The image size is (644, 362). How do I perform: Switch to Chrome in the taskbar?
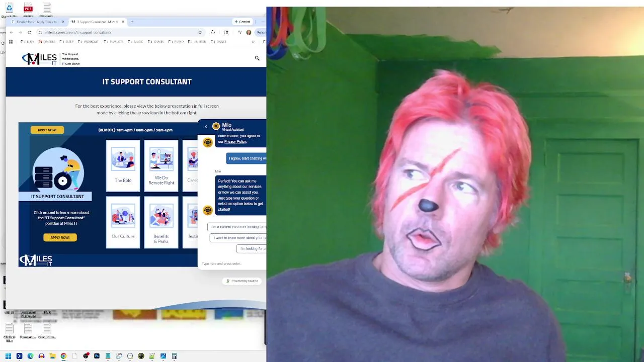coord(63,356)
